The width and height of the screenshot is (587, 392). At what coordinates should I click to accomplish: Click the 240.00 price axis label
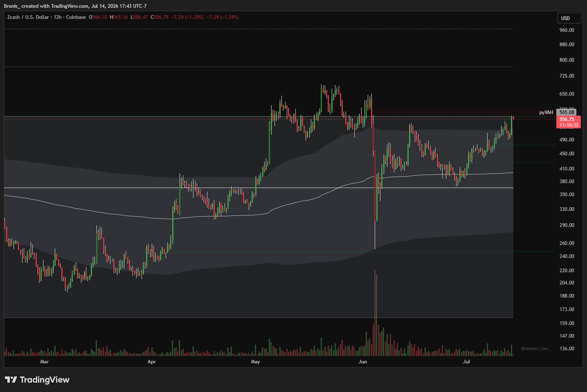click(x=566, y=256)
